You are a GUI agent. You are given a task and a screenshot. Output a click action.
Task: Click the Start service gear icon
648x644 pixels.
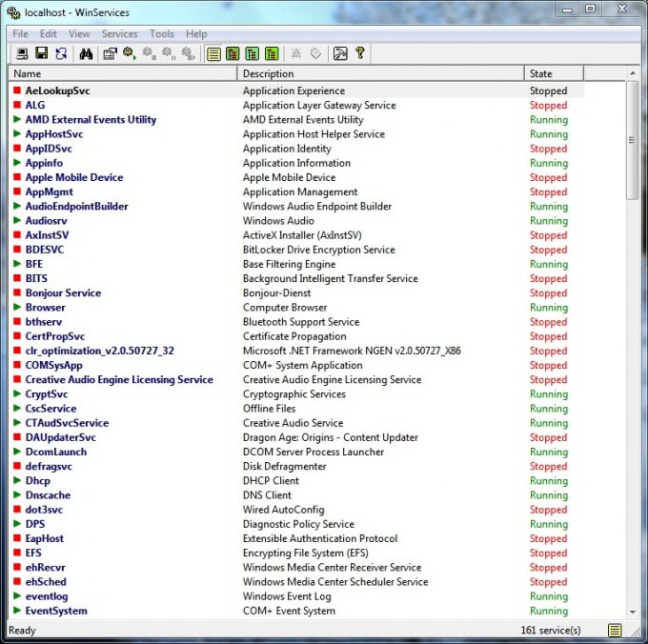(129, 53)
